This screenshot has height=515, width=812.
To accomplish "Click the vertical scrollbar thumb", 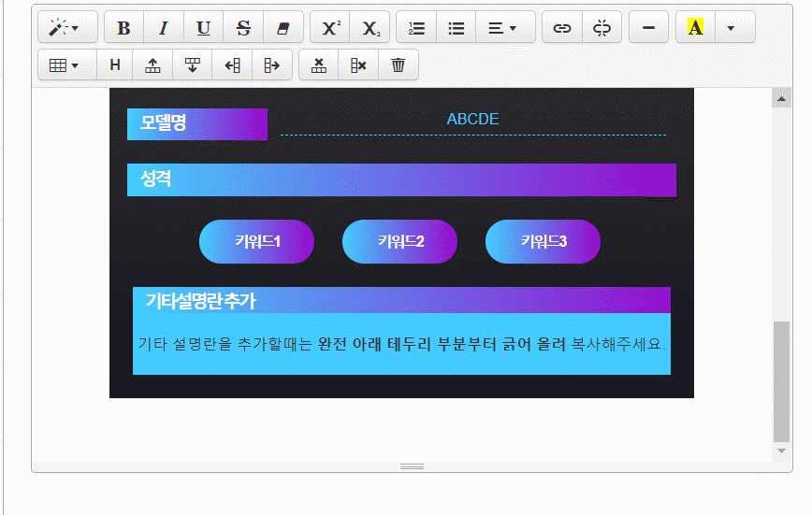I will 781,381.
